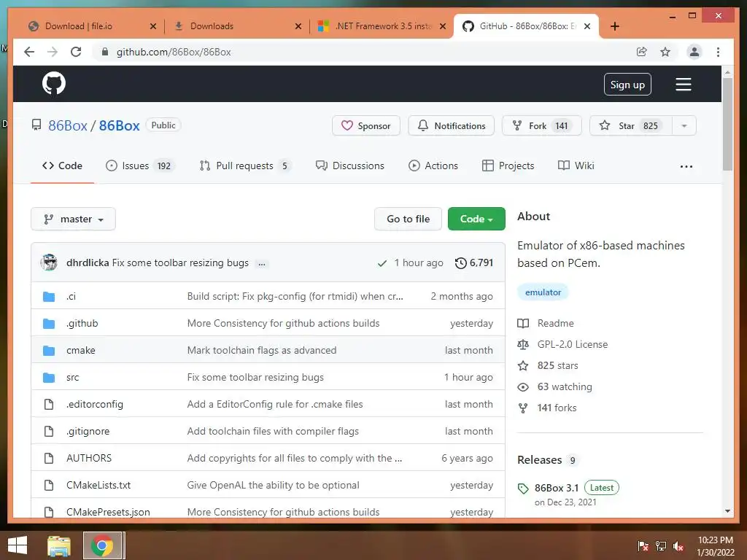Open Windows Start menu
This screenshot has height=560, width=747.
click(18, 545)
